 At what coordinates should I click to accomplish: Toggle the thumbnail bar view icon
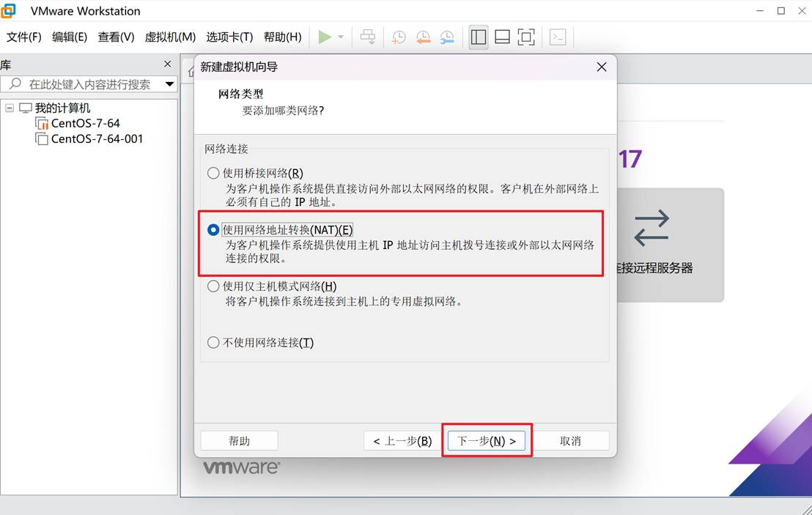(502, 37)
